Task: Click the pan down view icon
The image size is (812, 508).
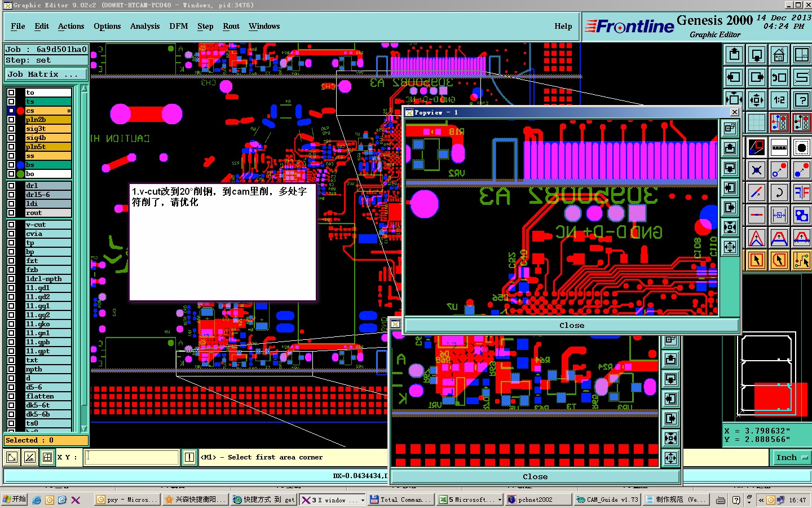Action: (757, 55)
